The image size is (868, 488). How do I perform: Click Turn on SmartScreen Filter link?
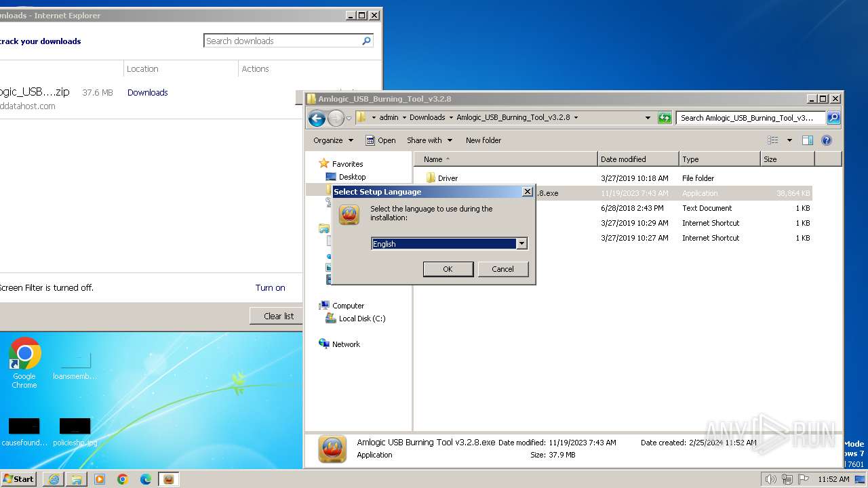(x=270, y=287)
